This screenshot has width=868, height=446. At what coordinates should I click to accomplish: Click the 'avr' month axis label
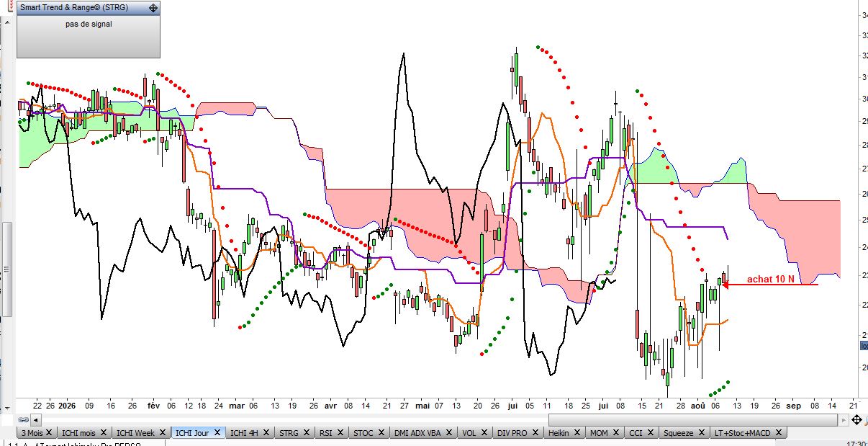[331, 406]
